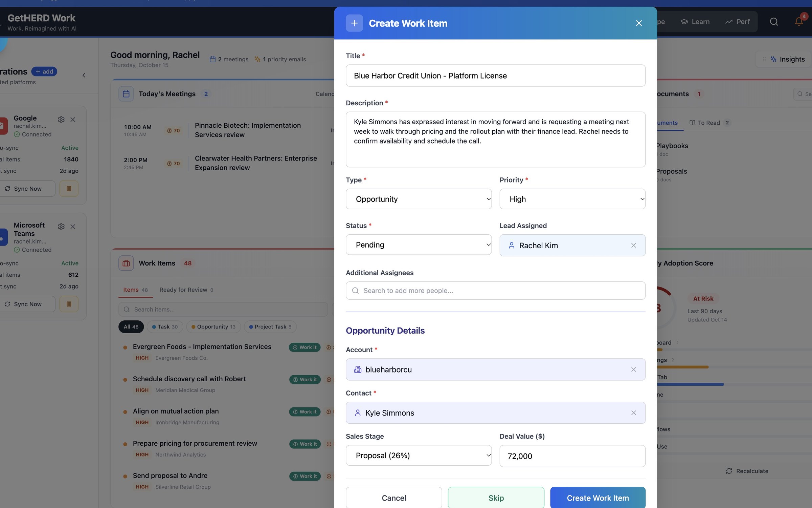Click the Create Work Item button
This screenshot has width=812, height=508.
(598, 498)
